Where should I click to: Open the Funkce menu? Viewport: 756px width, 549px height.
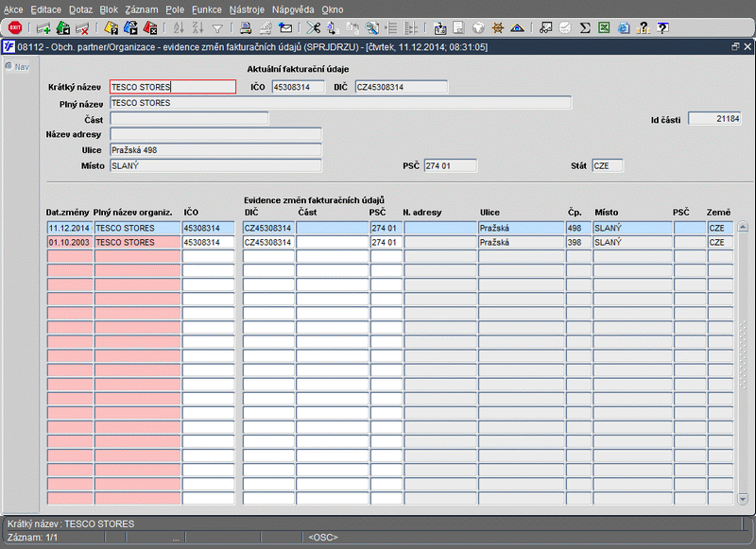click(x=207, y=9)
